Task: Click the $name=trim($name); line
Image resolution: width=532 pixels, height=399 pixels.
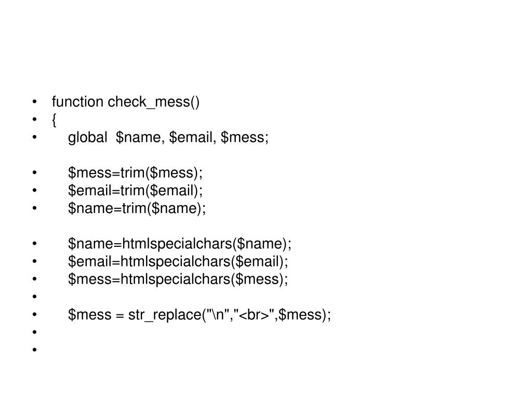Action: (x=137, y=208)
